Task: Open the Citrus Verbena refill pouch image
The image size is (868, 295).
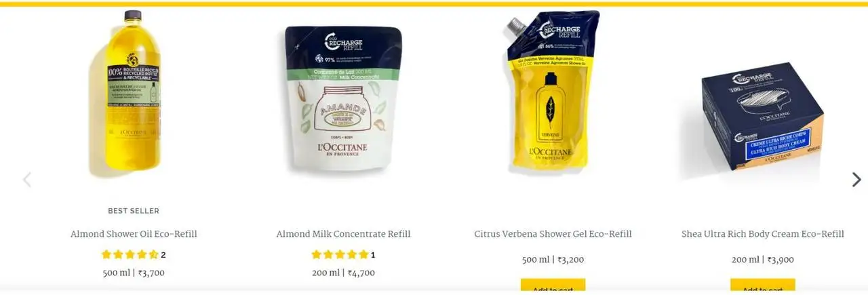Action: 553,93
